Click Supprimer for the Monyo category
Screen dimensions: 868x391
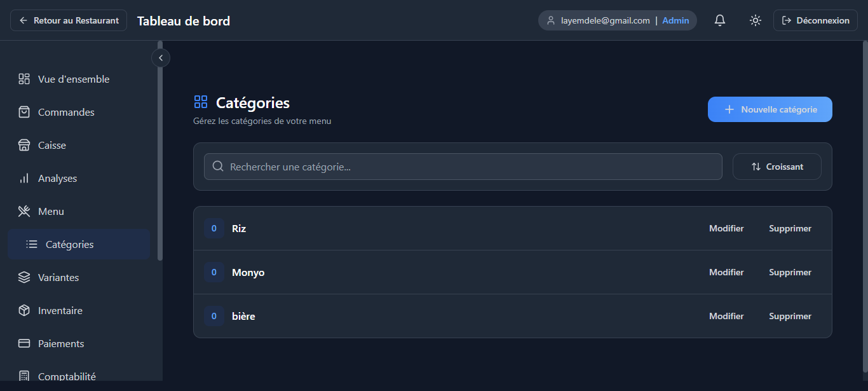pyautogui.click(x=790, y=272)
